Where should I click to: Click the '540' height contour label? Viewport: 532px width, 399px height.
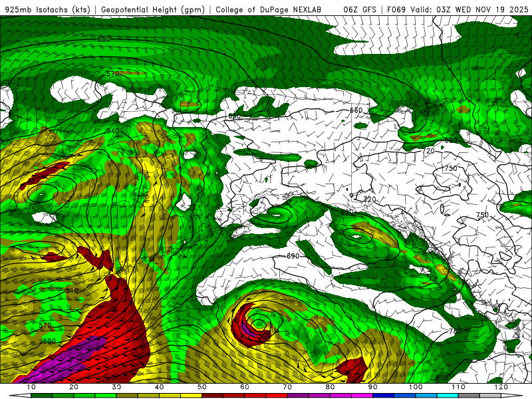[x=112, y=131]
